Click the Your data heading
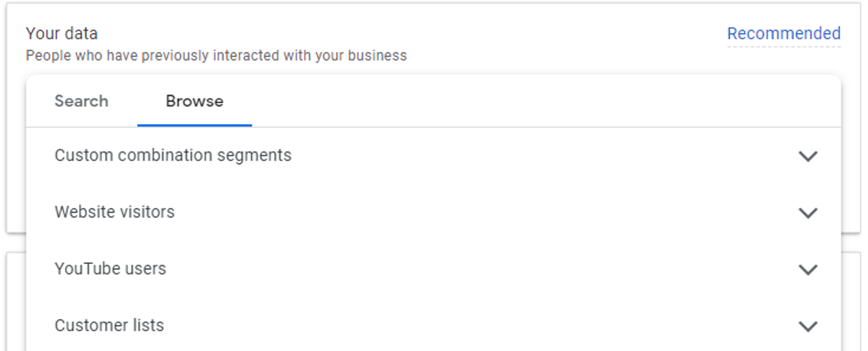The image size is (868, 351). pyautogui.click(x=62, y=34)
